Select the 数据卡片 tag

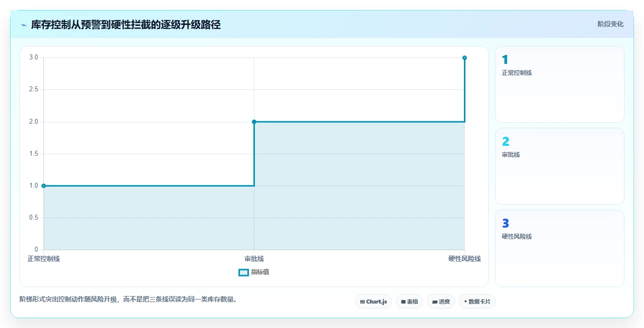(x=477, y=302)
